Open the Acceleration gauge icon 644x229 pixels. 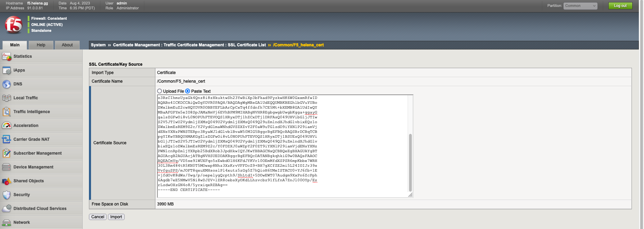coord(7,126)
